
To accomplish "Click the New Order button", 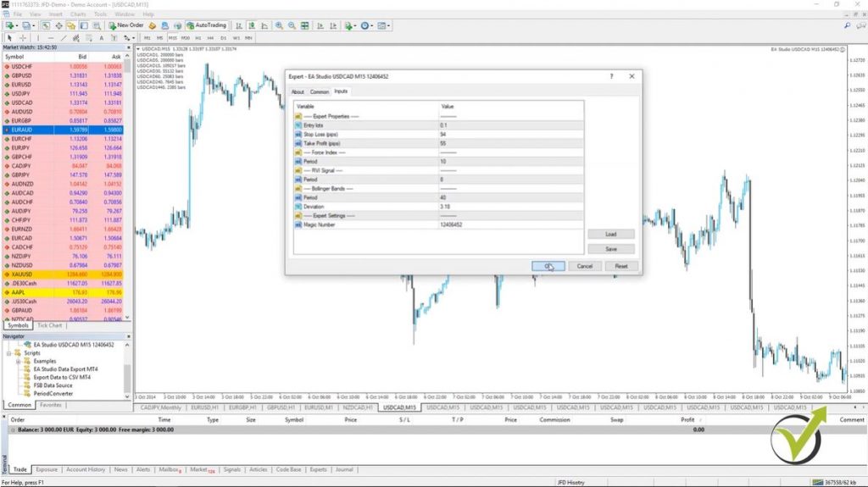I will [x=126, y=25].
